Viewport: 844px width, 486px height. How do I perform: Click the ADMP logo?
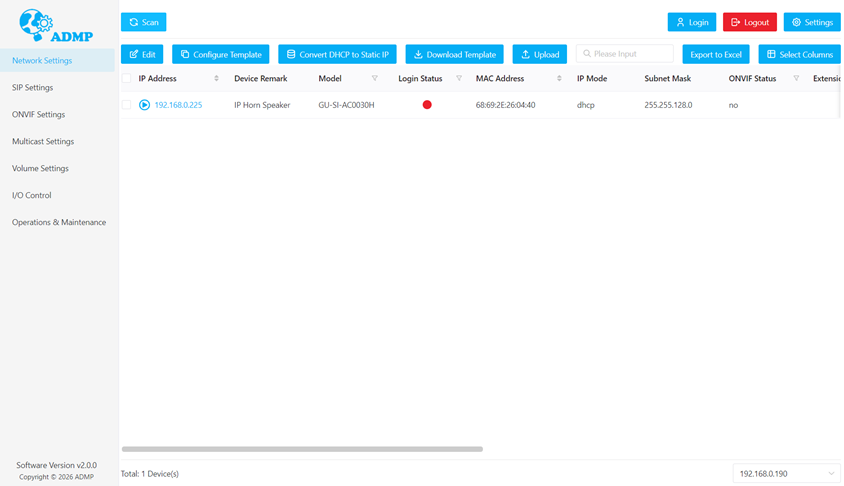point(56,25)
